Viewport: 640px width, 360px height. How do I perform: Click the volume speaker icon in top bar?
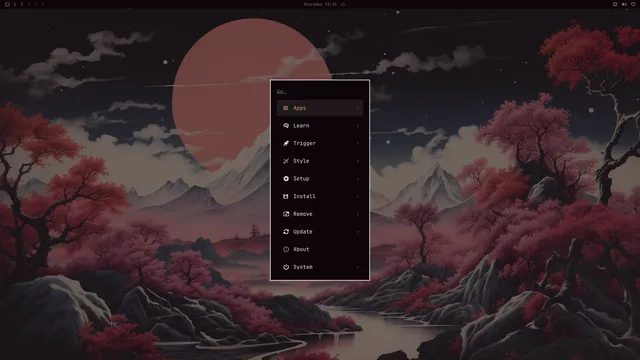(624, 4)
